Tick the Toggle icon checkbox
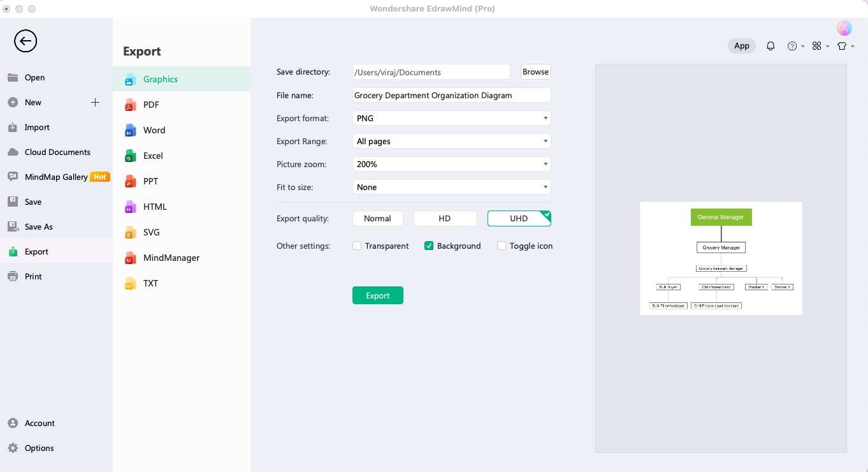Image resolution: width=868 pixels, height=472 pixels. click(502, 246)
